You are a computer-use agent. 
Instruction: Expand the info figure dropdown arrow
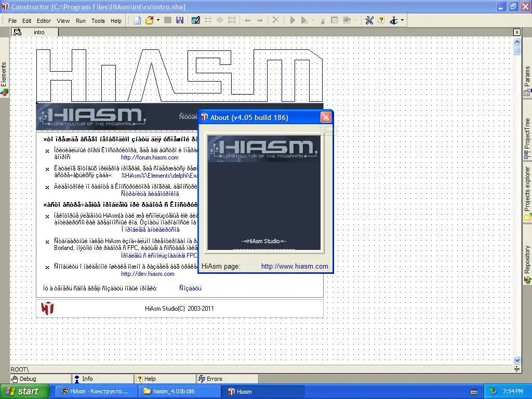tap(403, 20)
